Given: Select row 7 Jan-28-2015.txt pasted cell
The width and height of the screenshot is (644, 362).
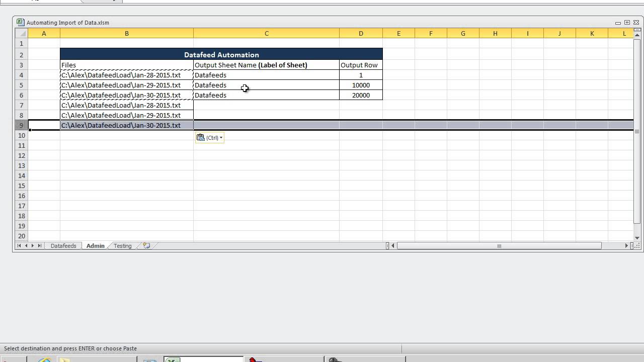Looking at the screenshot, I should coord(126,105).
